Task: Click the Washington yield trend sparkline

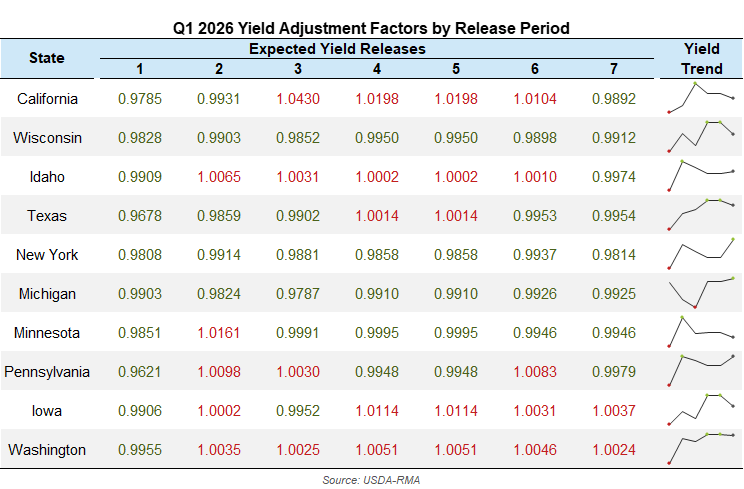Action: (701, 449)
